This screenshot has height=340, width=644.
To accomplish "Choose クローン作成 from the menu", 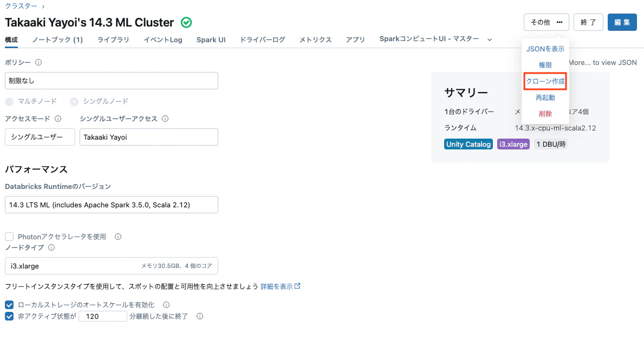I will pyautogui.click(x=545, y=81).
